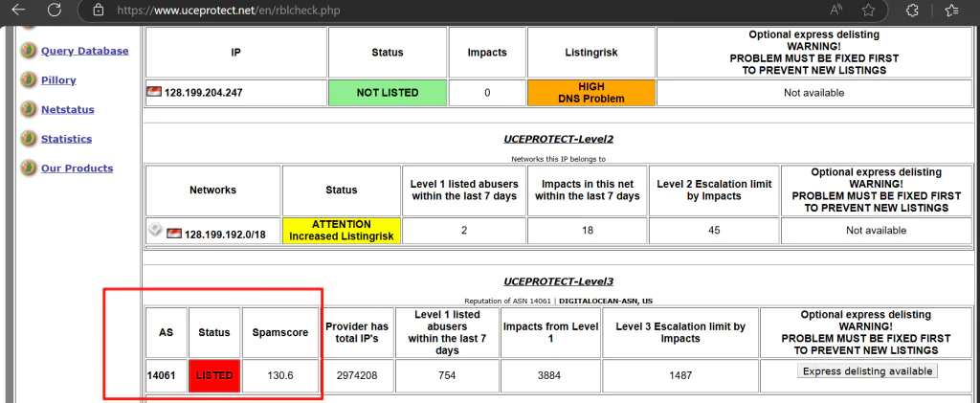Open the Our Products link
Viewport: 980px width, 403px height.
pyautogui.click(x=77, y=168)
